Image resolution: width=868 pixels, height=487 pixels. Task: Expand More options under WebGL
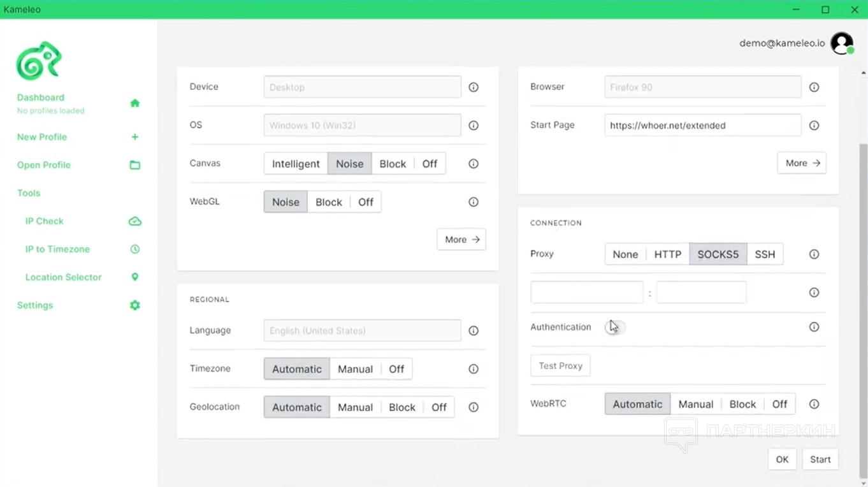point(461,240)
